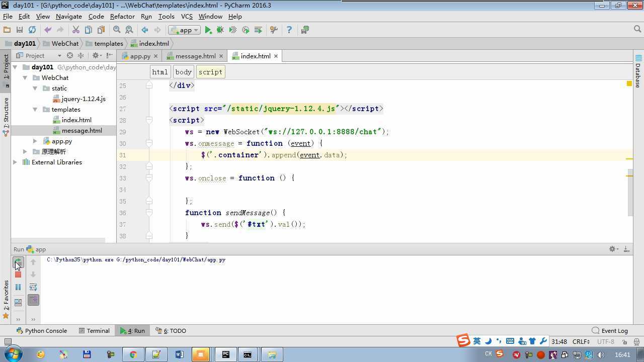Open Settings with the wrench icon

(274, 30)
